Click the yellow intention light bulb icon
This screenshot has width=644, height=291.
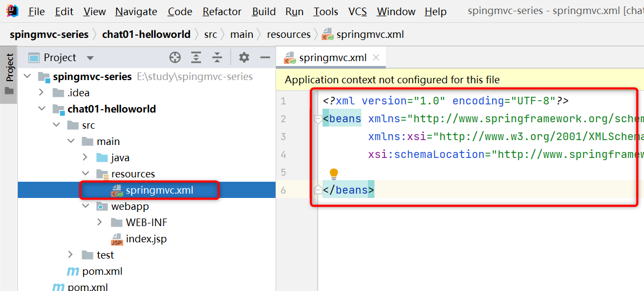pyautogui.click(x=333, y=174)
